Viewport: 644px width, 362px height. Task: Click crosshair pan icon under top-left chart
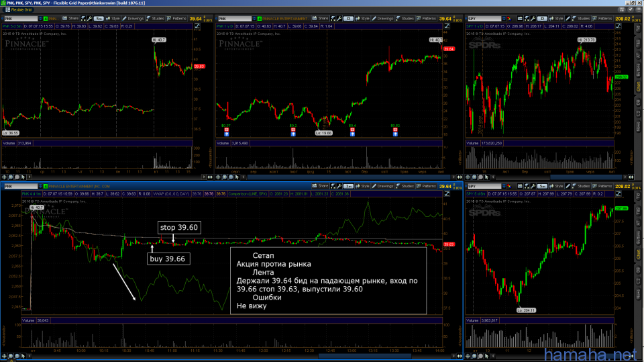tap(4, 177)
